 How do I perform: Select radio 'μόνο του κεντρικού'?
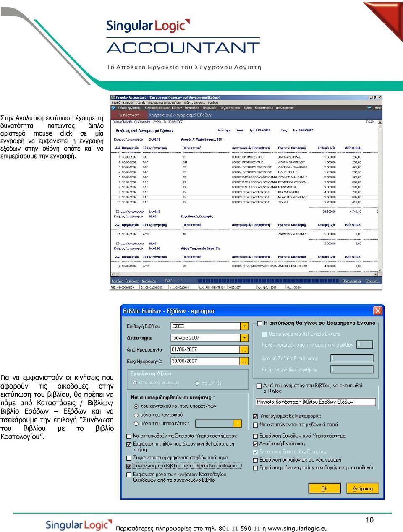[x=136, y=415]
